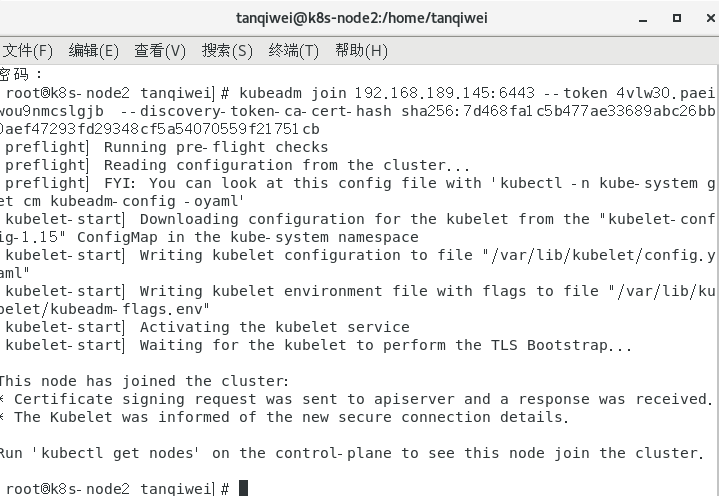Open the 终端(T) menu
The height and width of the screenshot is (496, 719).
click(x=293, y=50)
